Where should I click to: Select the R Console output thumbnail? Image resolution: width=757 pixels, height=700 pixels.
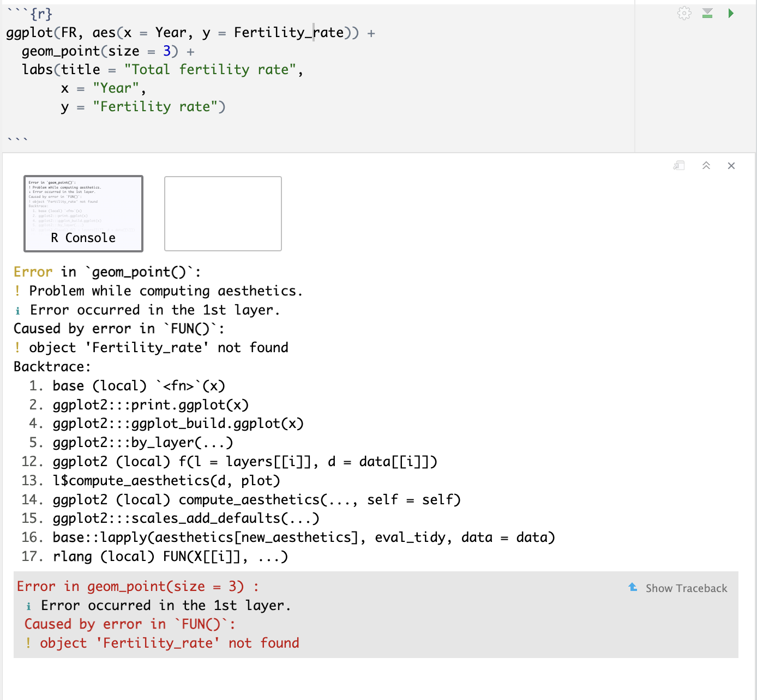83,214
